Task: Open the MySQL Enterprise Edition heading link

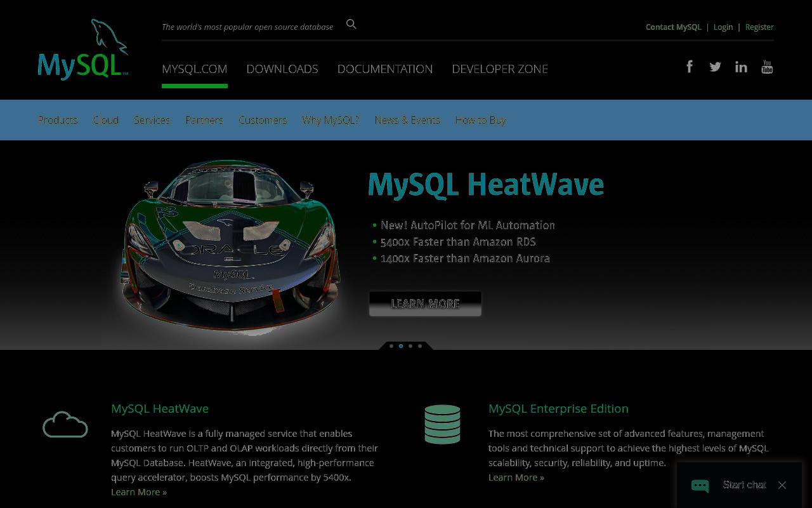Action: (x=558, y=408)
